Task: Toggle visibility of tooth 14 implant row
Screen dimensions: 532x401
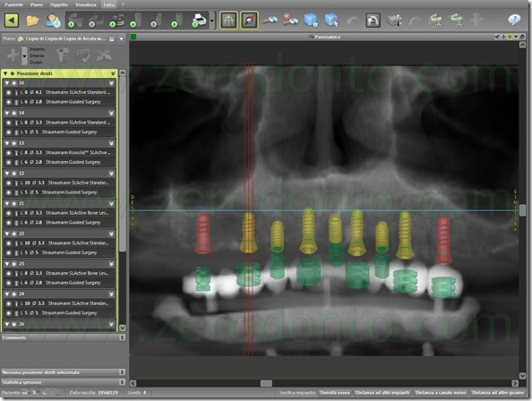Action: pyautogui.click(x=8, y=123)
